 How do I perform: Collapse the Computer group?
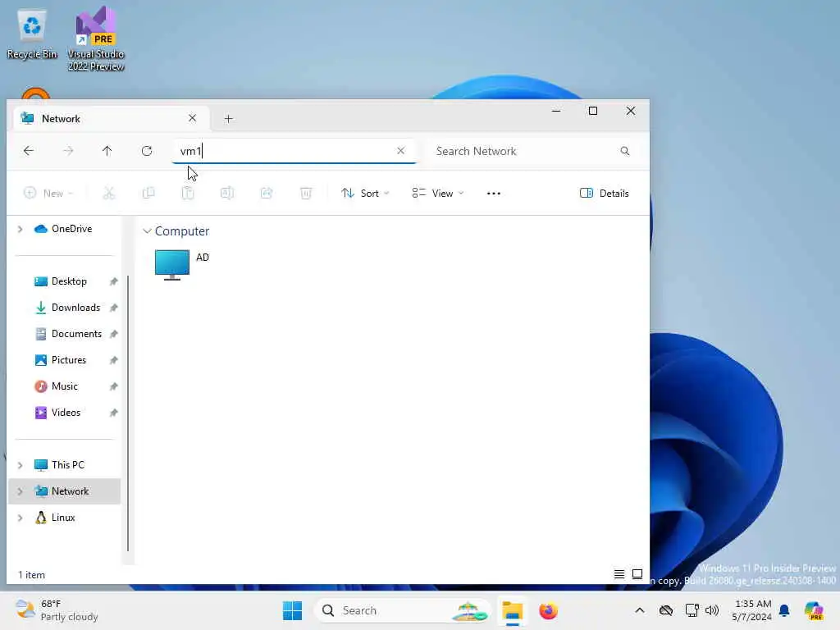coord(147,231)
